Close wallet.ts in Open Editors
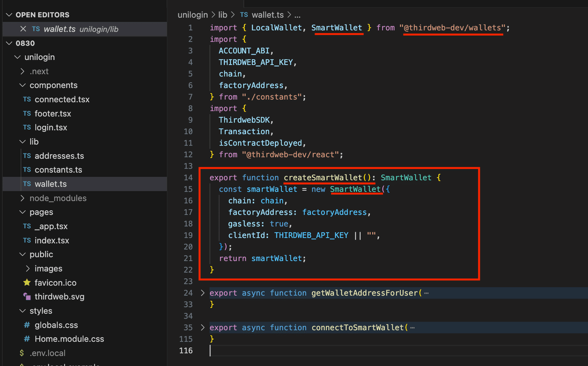 pyautogui.click(x=23, y=29)
